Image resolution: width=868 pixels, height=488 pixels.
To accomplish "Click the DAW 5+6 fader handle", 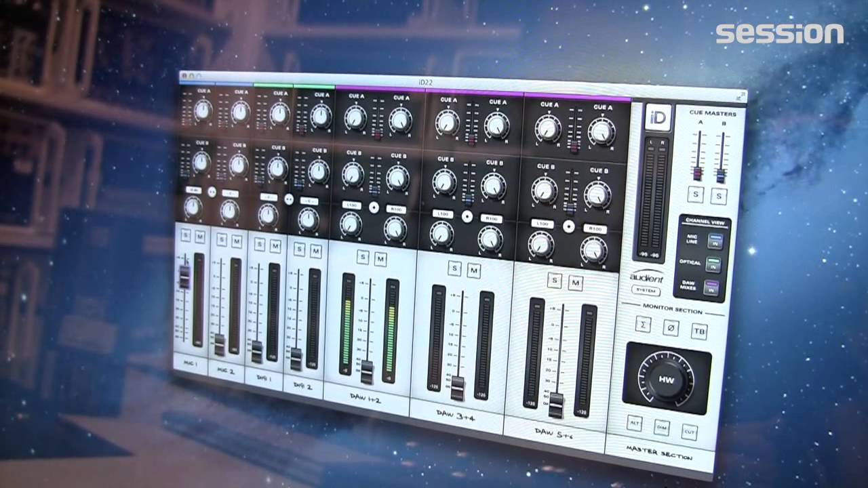I will (556, 405).
